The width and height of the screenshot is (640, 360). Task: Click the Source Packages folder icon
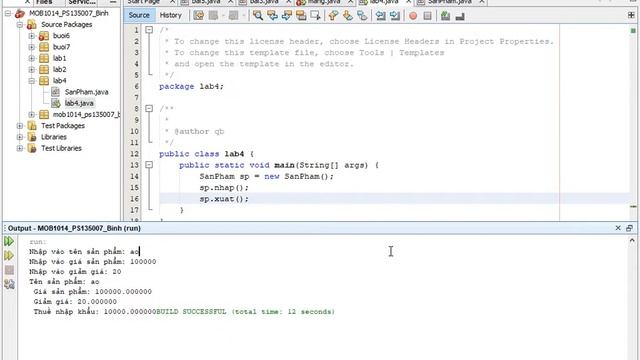click(x=32, y=24)
